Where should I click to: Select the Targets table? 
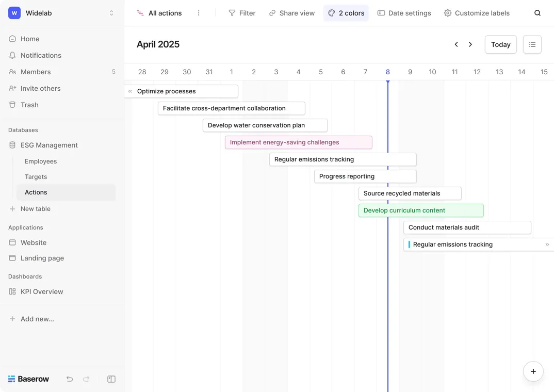click(36, 176)
